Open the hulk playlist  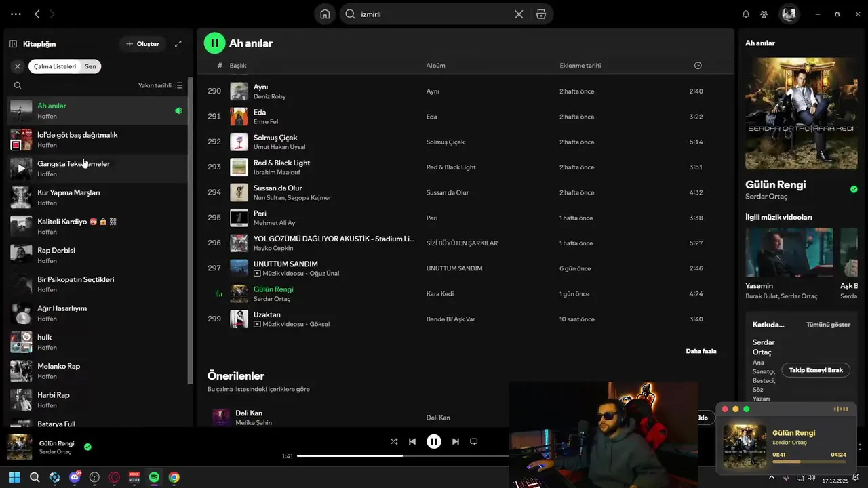click(98, 342)
